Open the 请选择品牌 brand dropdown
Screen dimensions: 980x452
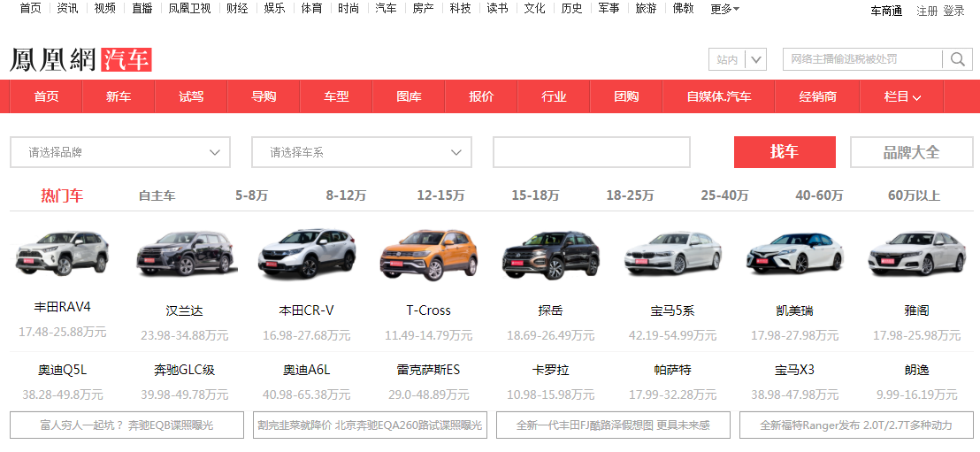120,152
